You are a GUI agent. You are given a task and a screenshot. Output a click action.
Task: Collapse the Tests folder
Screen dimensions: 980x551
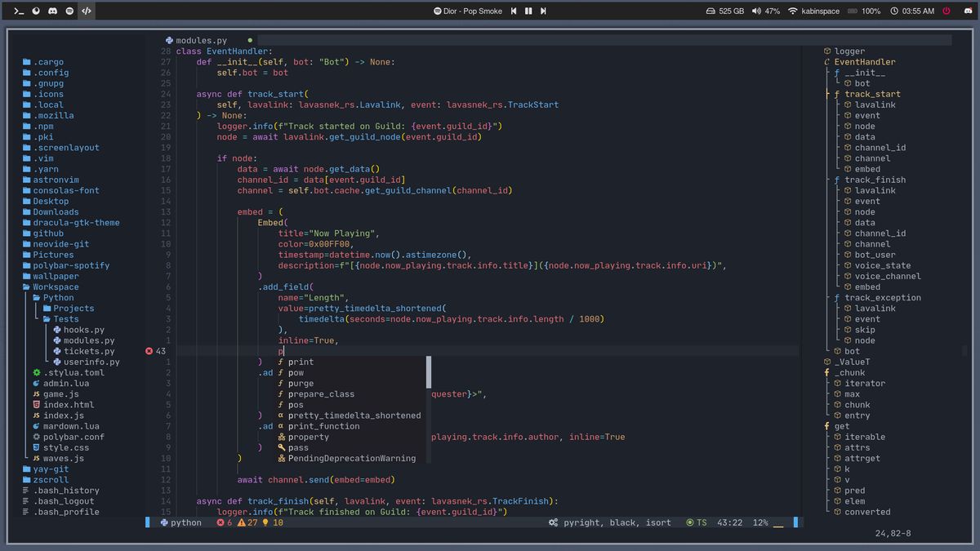coord(65,319)
